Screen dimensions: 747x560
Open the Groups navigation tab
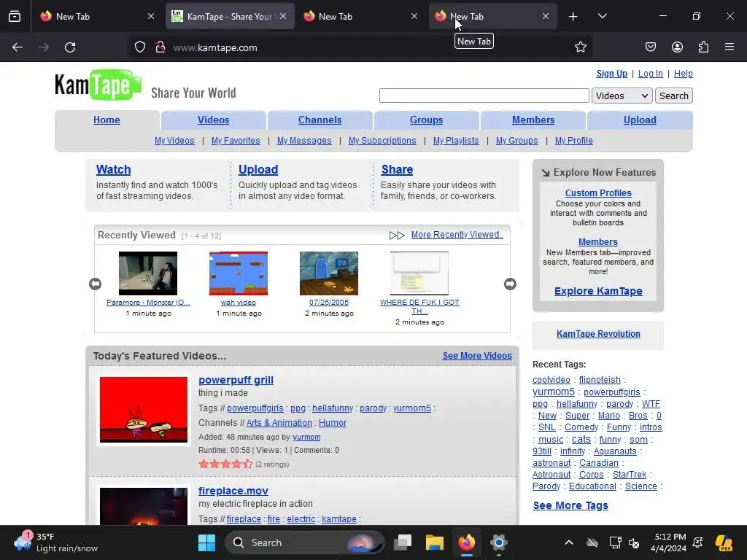coord(426,120)
